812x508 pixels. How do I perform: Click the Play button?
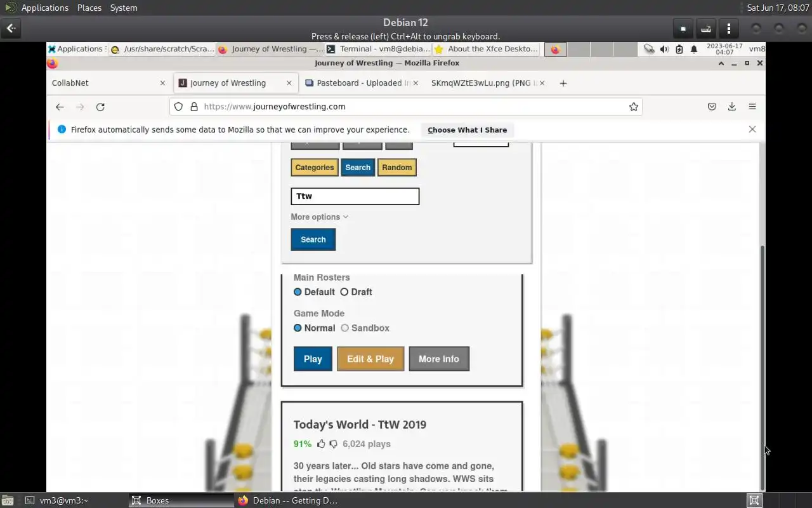pyautogui.click(x=313, y=359)
